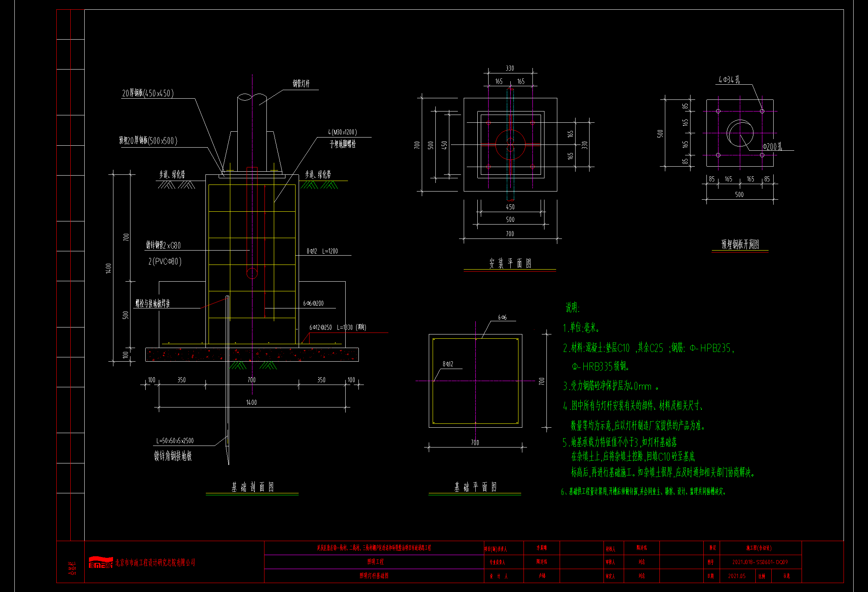Click the 2(PVCΦ80) annotation
The width and height of the screenshot is (868, 592).
[x=165, y=261]
